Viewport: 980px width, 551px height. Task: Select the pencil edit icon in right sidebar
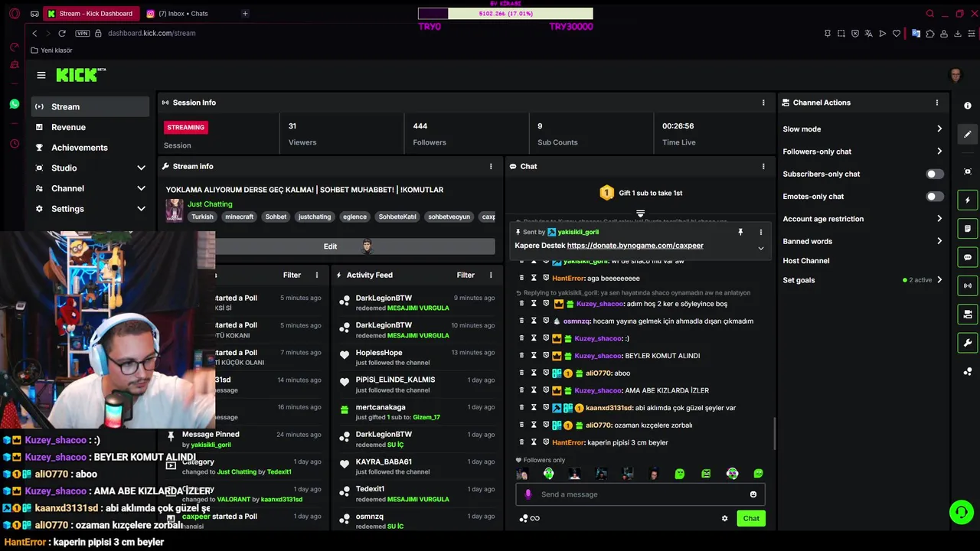pyautogui.click(x=968, y=134)
